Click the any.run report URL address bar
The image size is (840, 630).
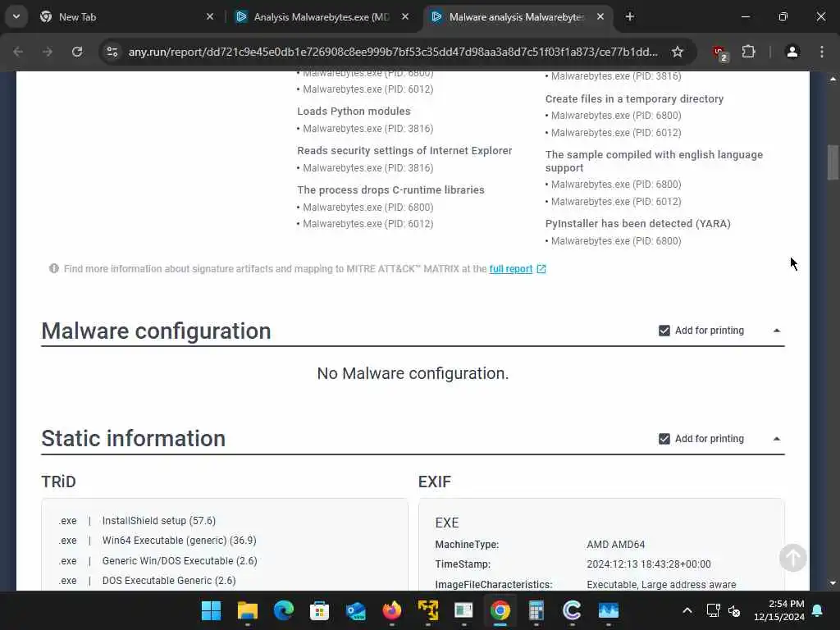393,52
